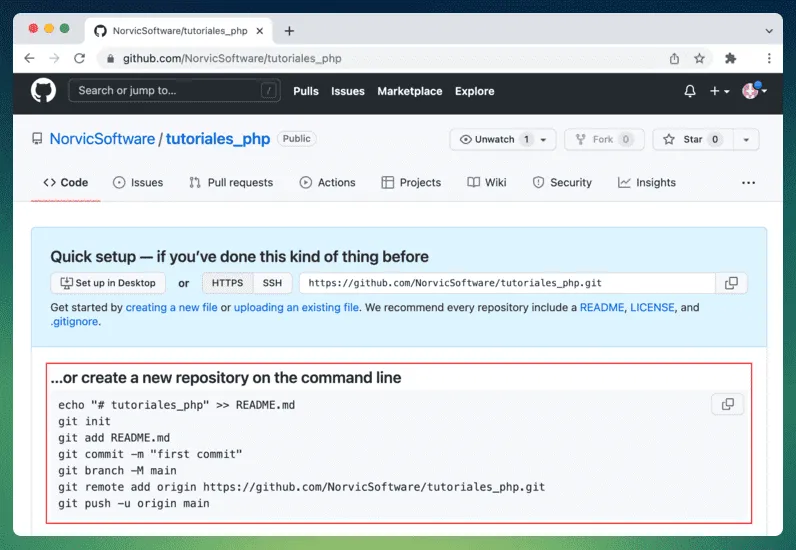Switch to the Pull requests tab
Viewport: 796px width, 550px height.
(x=231, y=182)
